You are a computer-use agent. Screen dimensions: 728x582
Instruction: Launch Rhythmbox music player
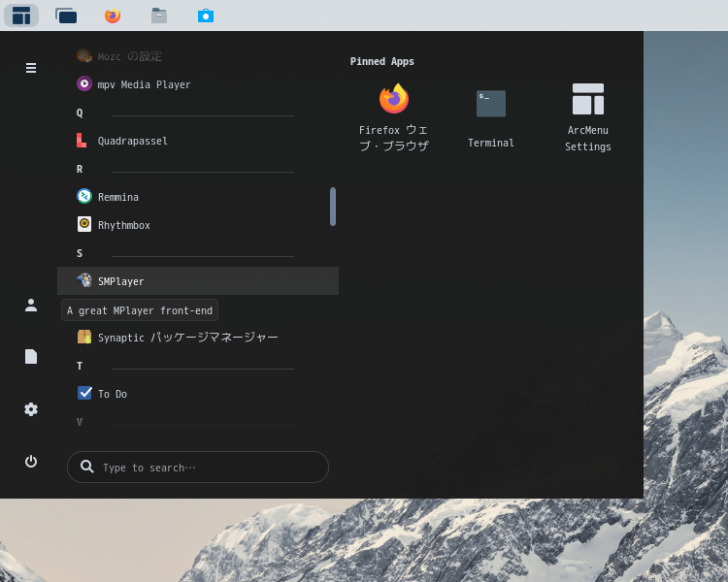tap(198, 225)
